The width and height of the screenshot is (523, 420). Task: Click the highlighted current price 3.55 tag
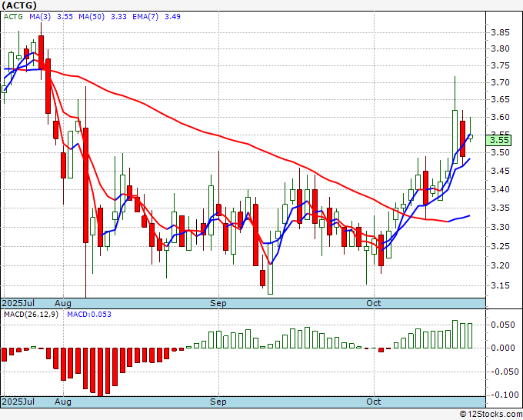498,140
